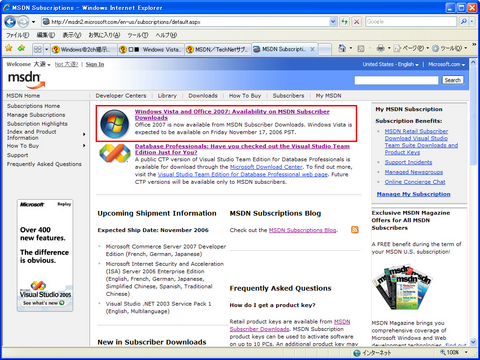Open the 100% zoom level control
480x360 pixels.
[x=455, y=352]
